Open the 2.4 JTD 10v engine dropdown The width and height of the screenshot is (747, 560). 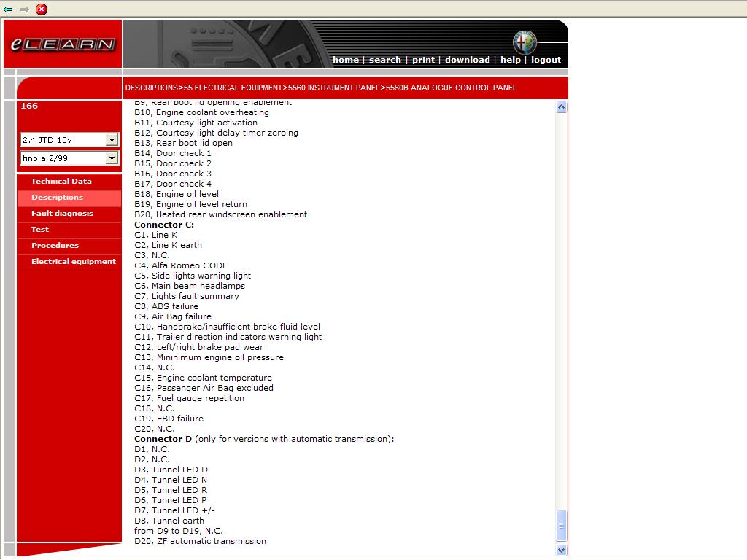(x=112, y=140)
